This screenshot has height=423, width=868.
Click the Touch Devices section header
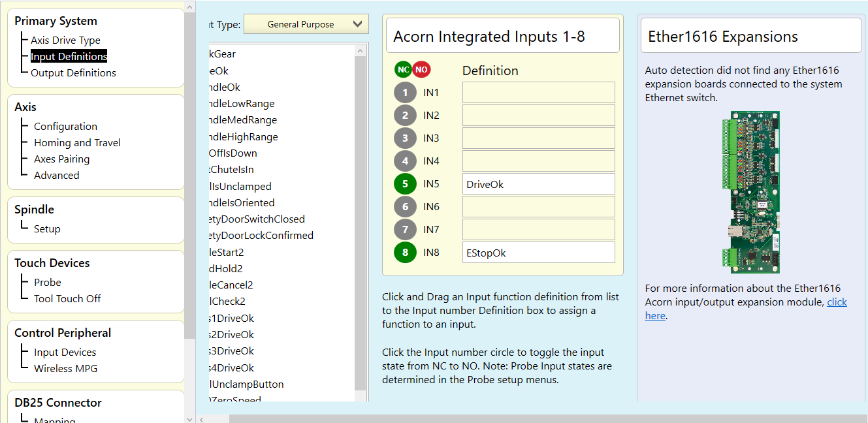52,263
